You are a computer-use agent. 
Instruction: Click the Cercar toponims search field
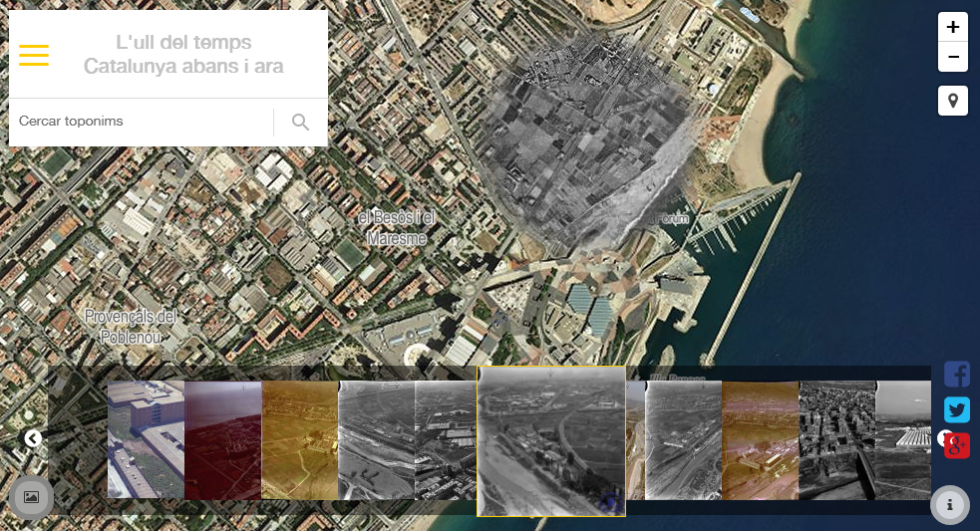click(x=140, y=122)
